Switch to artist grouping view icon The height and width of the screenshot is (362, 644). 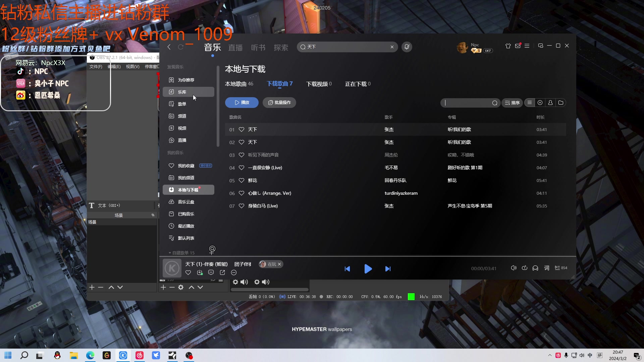coord(550,103)
